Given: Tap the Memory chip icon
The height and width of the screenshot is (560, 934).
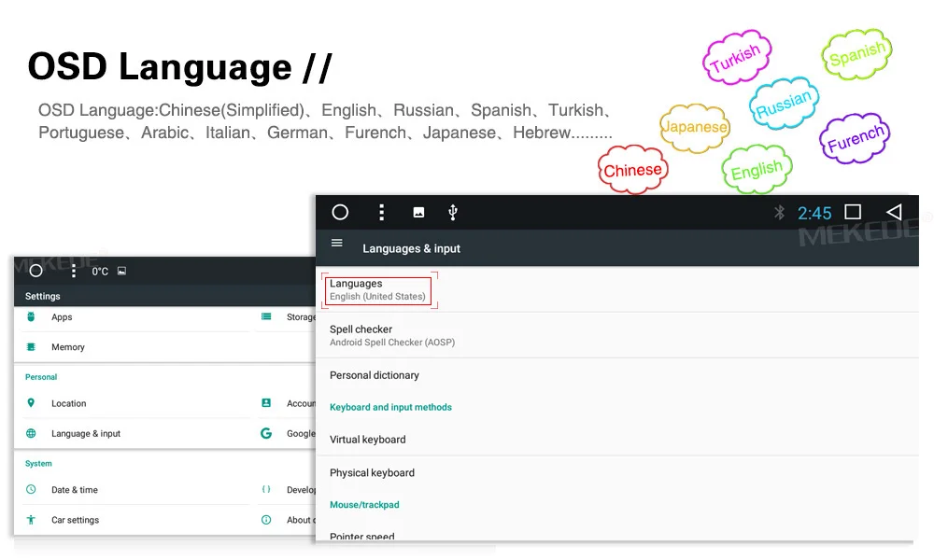Looking at the screenshot, I should tap(31, 346).
